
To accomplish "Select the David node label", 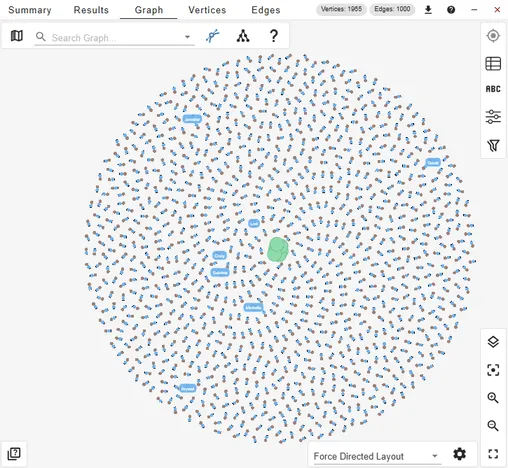I will pos(433,163).
